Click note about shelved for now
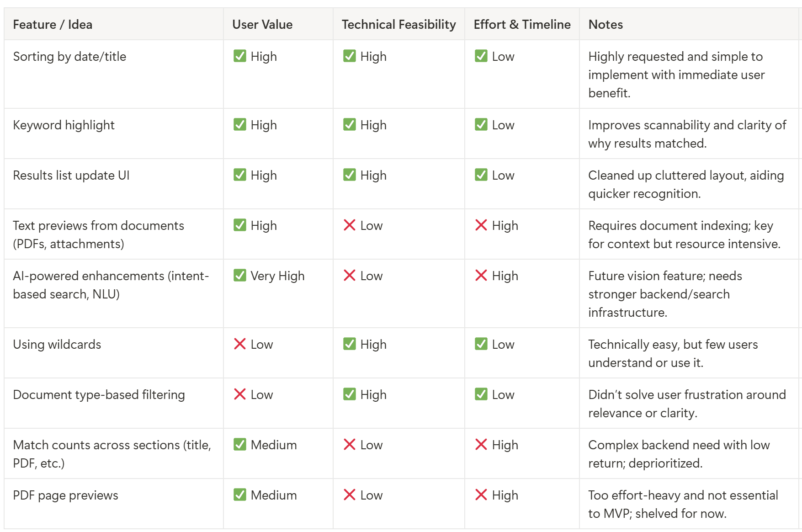Viewport: 802px width, 532px height. [x=683, y=504]
